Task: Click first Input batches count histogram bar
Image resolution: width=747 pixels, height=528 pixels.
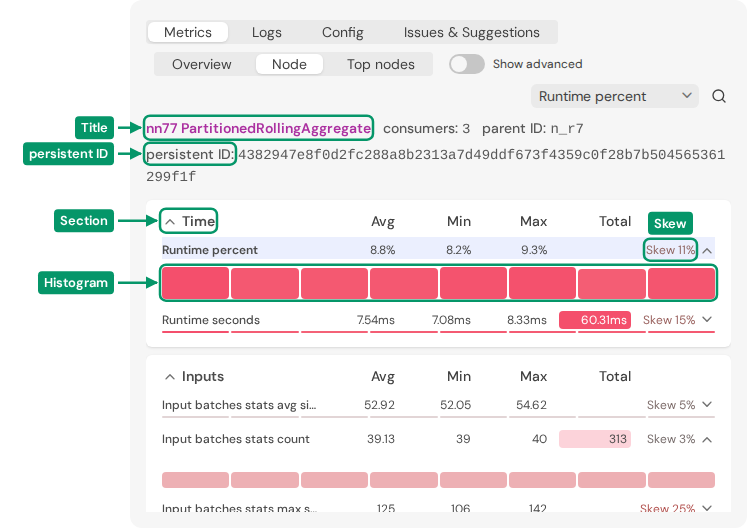Action: tap(195, 480)
